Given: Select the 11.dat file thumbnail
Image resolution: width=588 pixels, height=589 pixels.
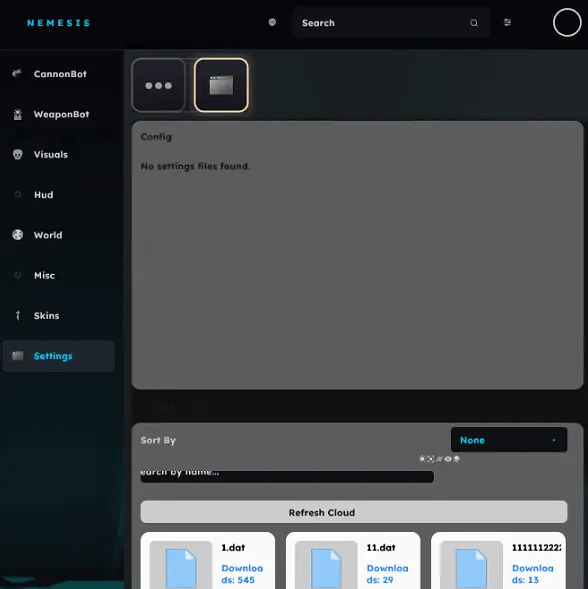Looking at the screenshot, I should [326, 565].
